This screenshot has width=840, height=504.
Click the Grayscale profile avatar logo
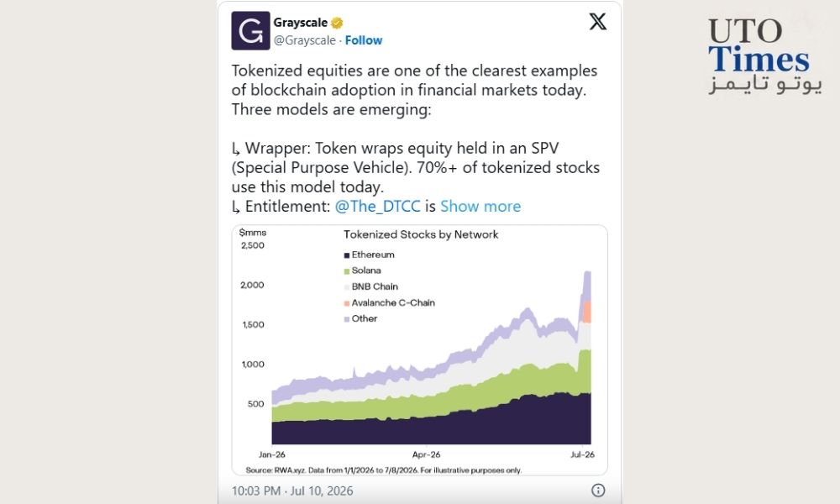(250, 30)
